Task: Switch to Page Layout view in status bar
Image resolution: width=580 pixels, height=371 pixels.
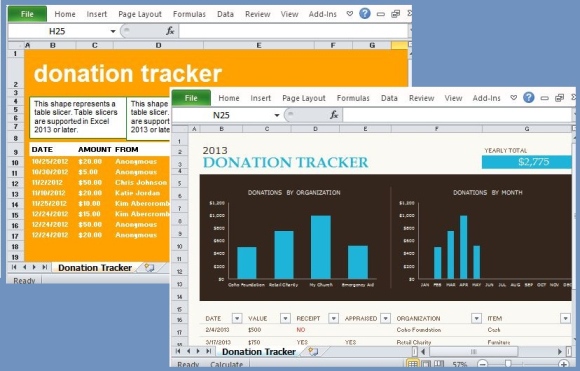Action: pyautogui.click(x=426, y=364)
